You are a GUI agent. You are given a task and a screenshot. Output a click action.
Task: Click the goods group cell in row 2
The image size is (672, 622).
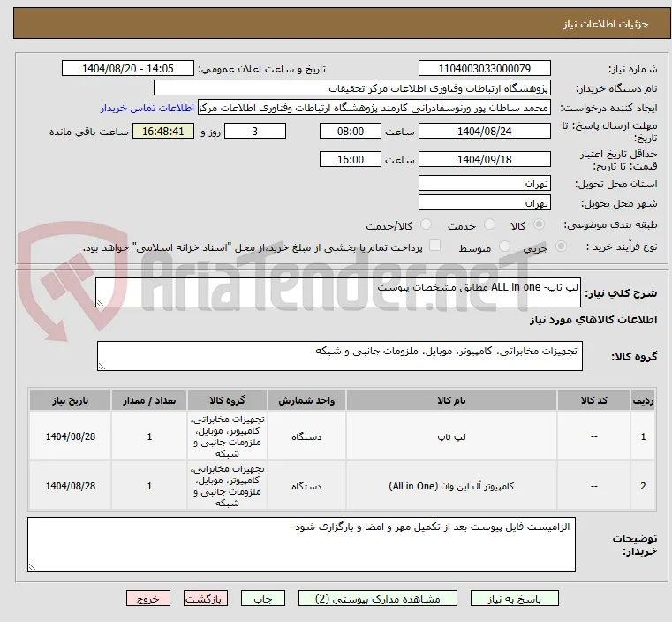click(227, 486)
